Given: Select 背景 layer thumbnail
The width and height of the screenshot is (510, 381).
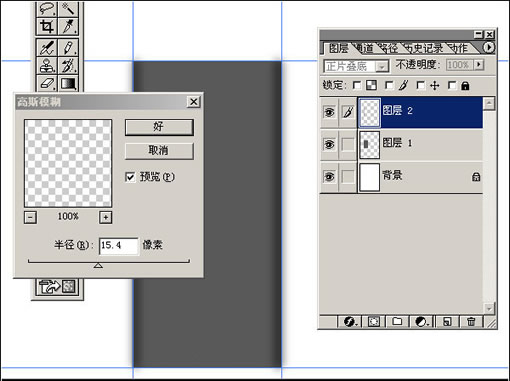Looking at the screenshot, I should pos(370,177).
